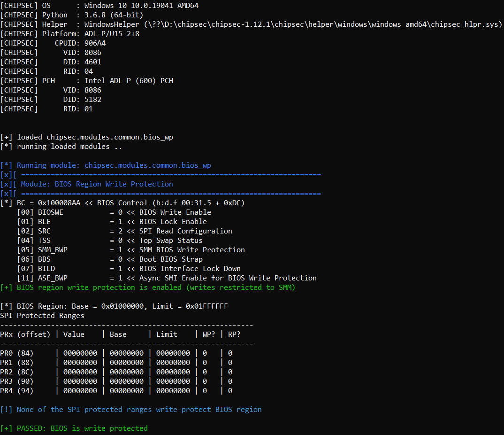Click the 'SPI Protected Ranges' title
This screenshot has width=504, height=435.
coord(42,316)
